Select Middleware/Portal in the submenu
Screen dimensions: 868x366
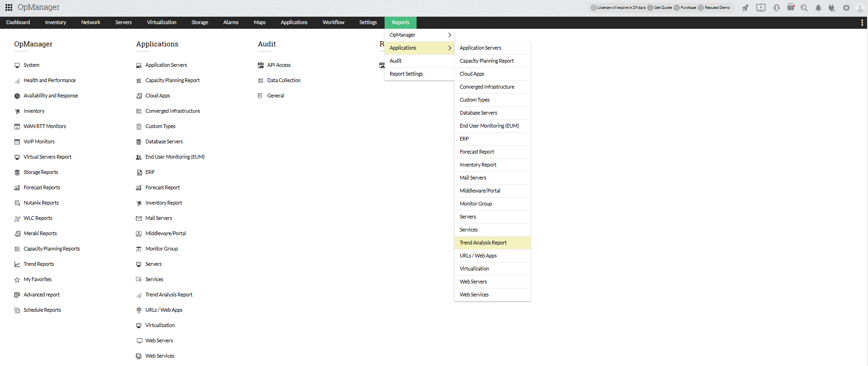[x=493, y=191]
